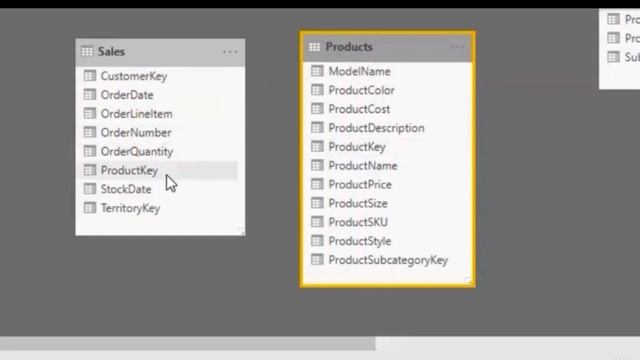Select ProductStyle in Products table
The width and height of the screenshot is (640, 360).
click(360, 241)
